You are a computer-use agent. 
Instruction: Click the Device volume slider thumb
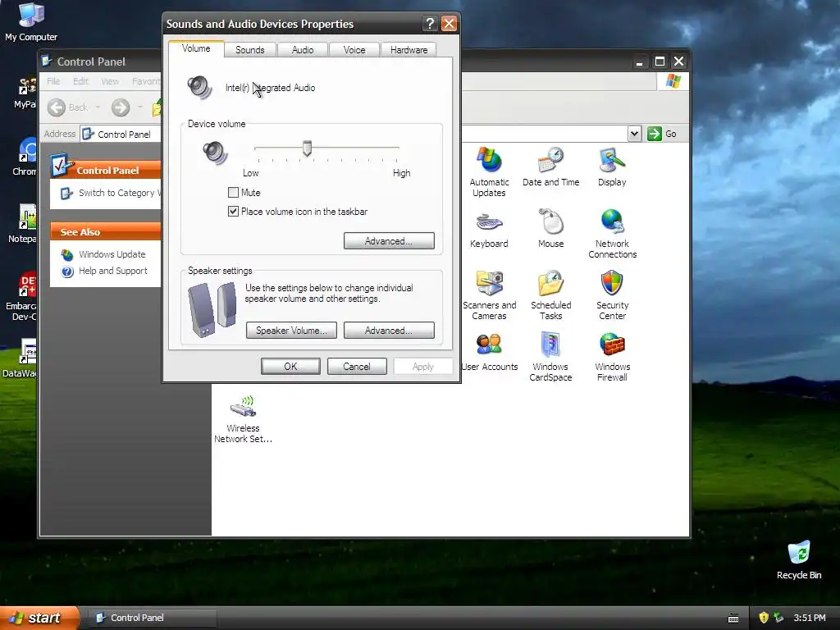click(x=307, y=148)
